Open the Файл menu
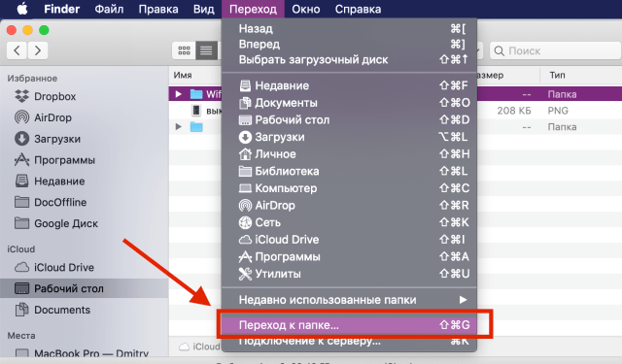Screen dimensions: 622x364 pos(109,9)
